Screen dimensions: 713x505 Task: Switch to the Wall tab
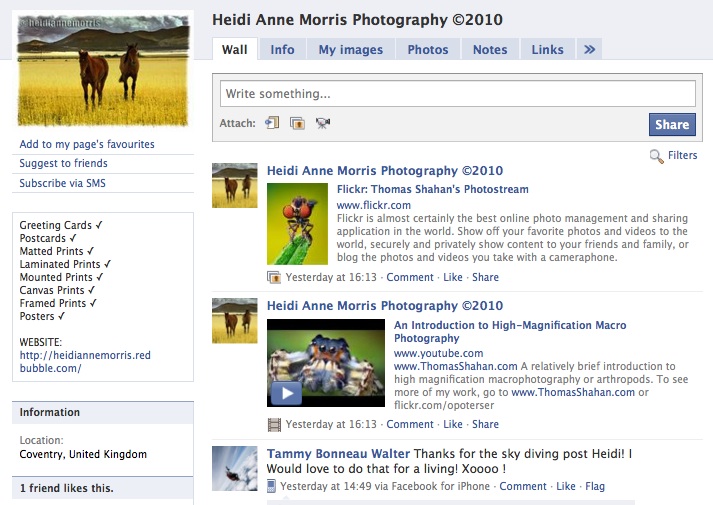(x=235, y=49)
